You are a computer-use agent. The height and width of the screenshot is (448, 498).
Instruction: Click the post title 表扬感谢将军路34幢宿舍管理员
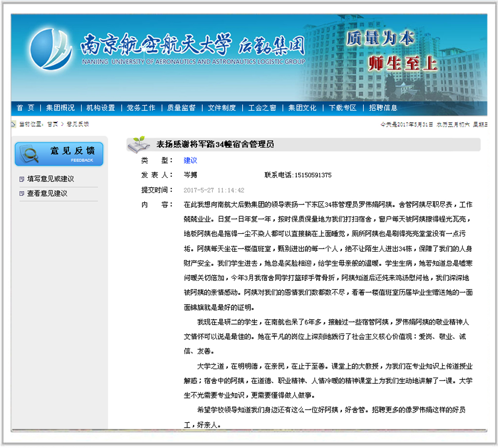215,144
